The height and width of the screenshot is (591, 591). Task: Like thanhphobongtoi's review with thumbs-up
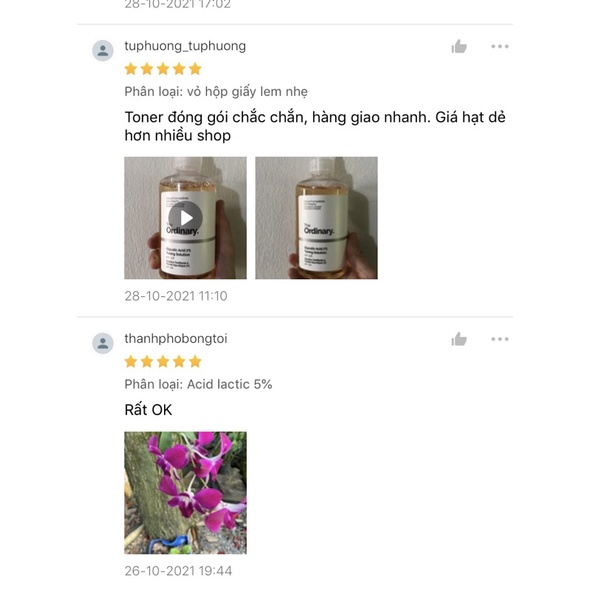point(459,339)
